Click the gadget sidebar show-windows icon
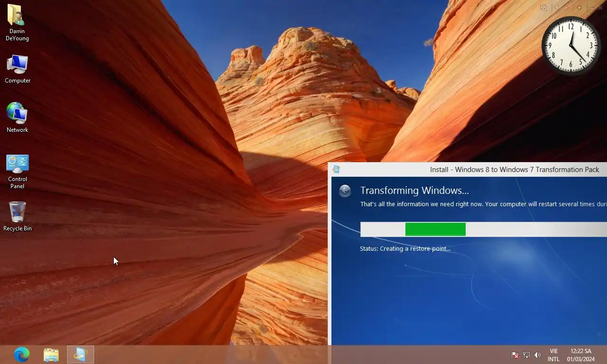The height and width of the screenshot is (364, 607). pos(543,8)
